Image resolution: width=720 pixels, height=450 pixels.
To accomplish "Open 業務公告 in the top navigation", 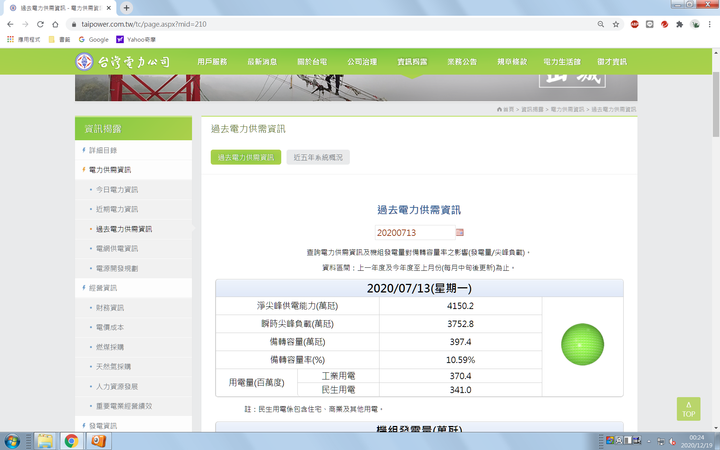I will [x=462, y=62].
